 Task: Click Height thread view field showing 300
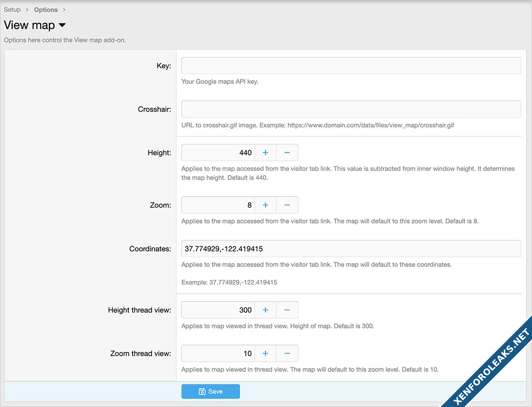pyautogui.click(x=218, y=310)
